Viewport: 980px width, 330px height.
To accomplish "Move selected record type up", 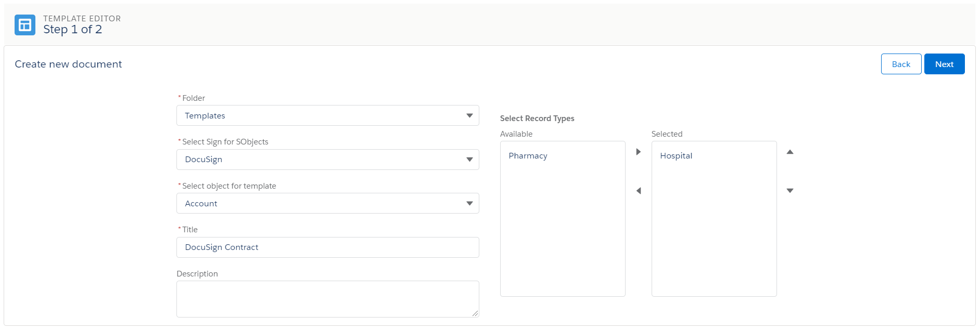I will (x=790, y=152).
